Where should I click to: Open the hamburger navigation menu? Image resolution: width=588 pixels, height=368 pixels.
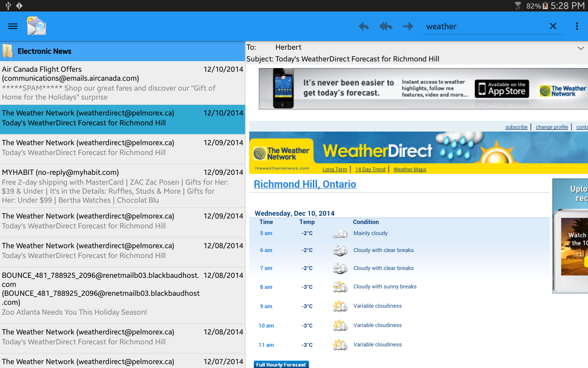[13, 26]
